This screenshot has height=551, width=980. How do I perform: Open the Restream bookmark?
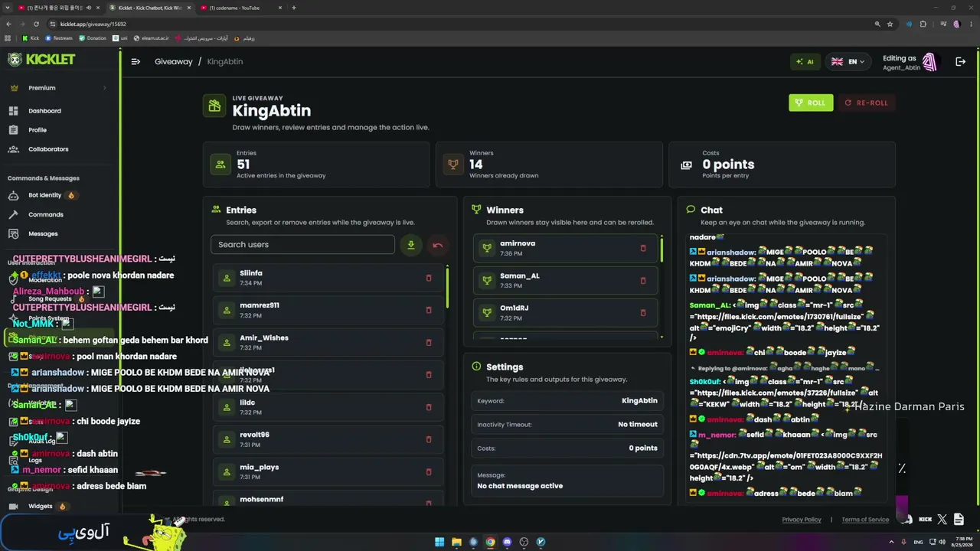(59, 38)
